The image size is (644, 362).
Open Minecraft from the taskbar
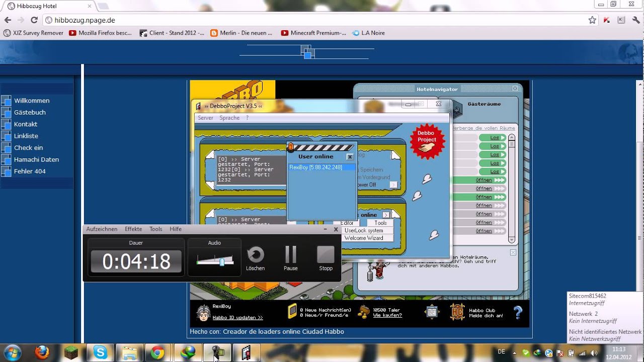(x=71, y=353)
